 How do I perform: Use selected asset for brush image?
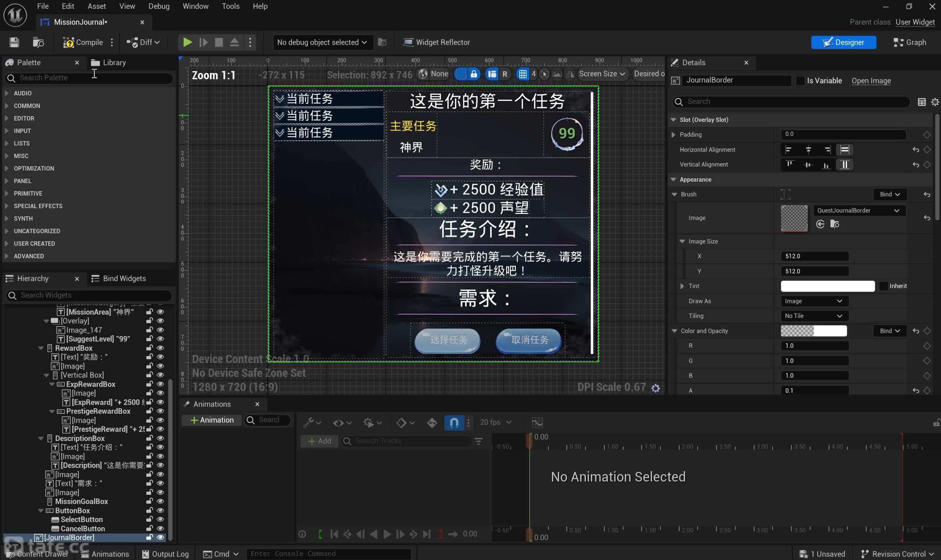tap(820, 225)
